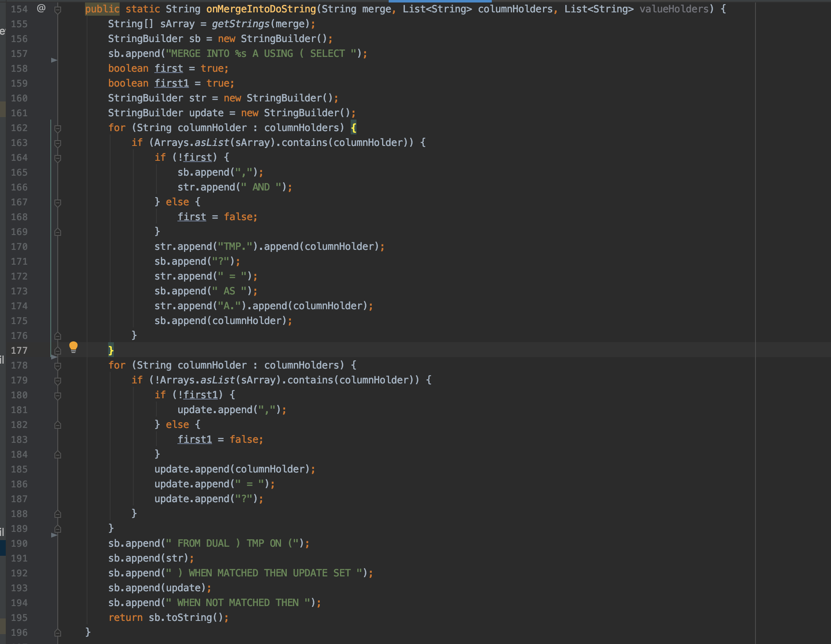This screenshot has height=644, width=831.
Task: Click the "TMP." string on line 170
Action: tap(235, 247)
